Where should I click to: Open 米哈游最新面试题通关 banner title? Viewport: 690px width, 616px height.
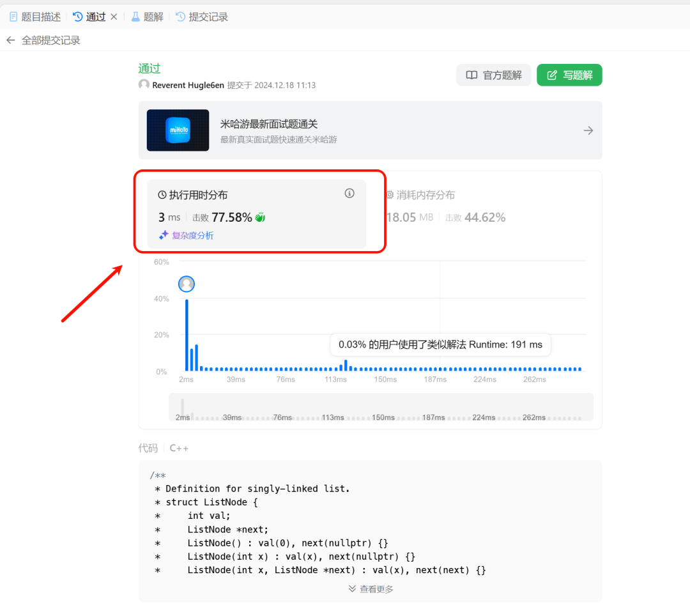(269, 124)
